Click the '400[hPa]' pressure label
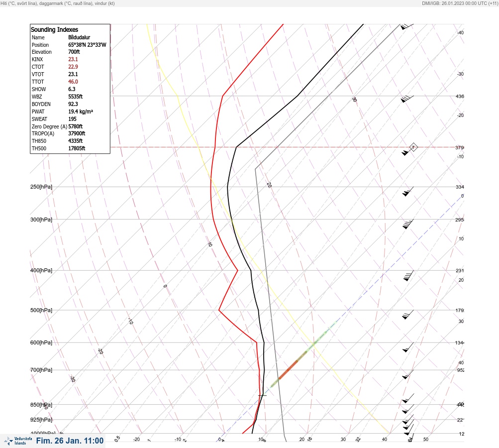Image resolution: width=499 pixels, height=448 pixels. (x=41, y=270)
